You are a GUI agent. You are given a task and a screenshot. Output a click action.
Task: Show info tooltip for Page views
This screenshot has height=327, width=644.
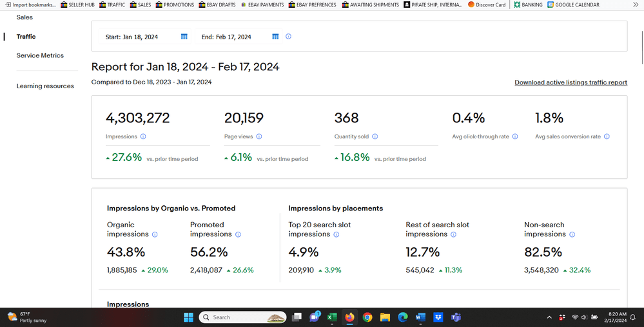[259, 136]
